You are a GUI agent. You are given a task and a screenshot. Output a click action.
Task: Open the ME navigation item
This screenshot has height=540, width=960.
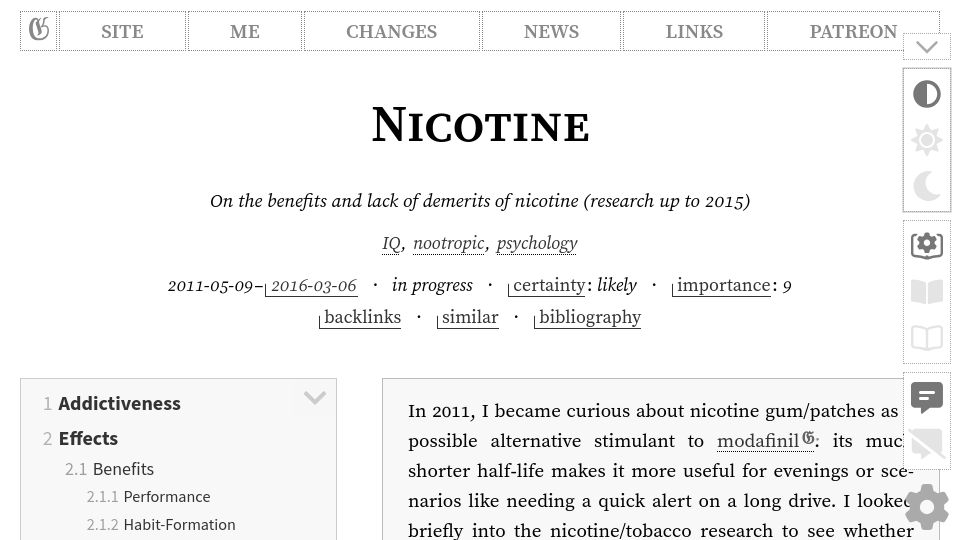[245, 31]
